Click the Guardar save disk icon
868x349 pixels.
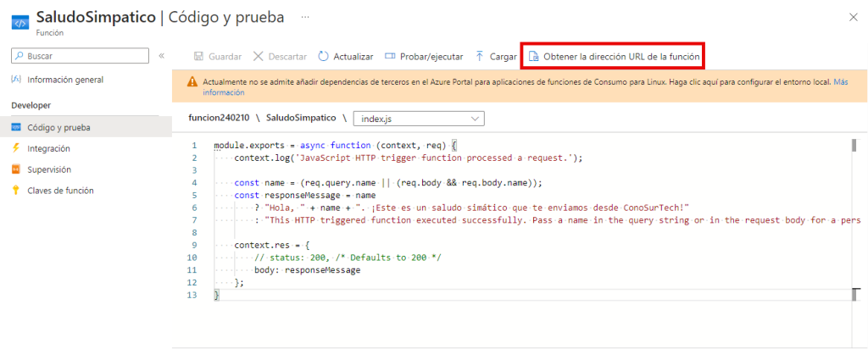[x=198, y=57]
